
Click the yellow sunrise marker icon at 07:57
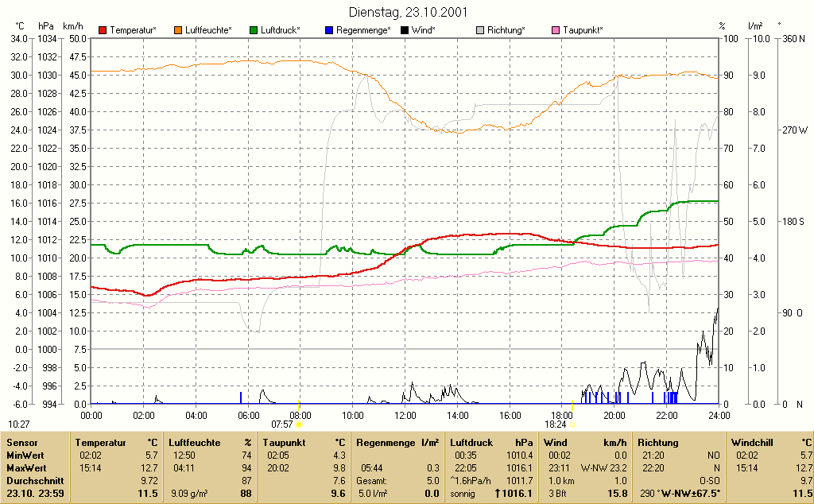(x=299, y=425)
